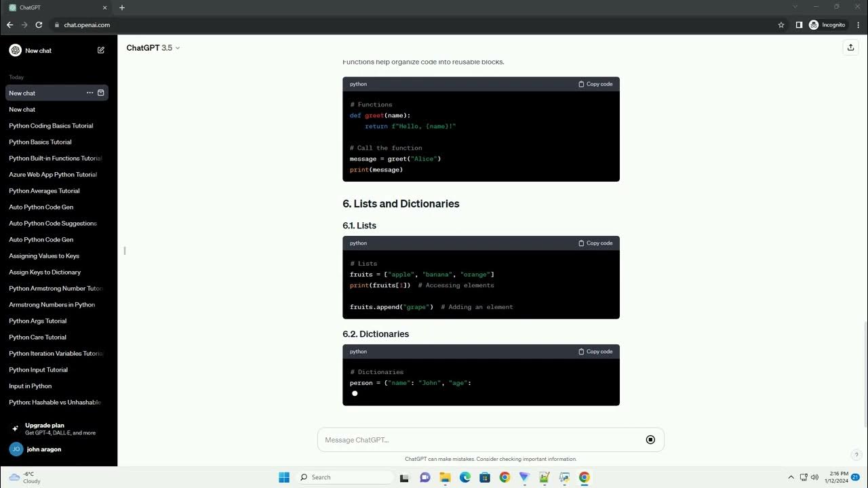Open the Input in Python chat
The image size is (868, 488).
pyautogui.click(x=57, y=386)
